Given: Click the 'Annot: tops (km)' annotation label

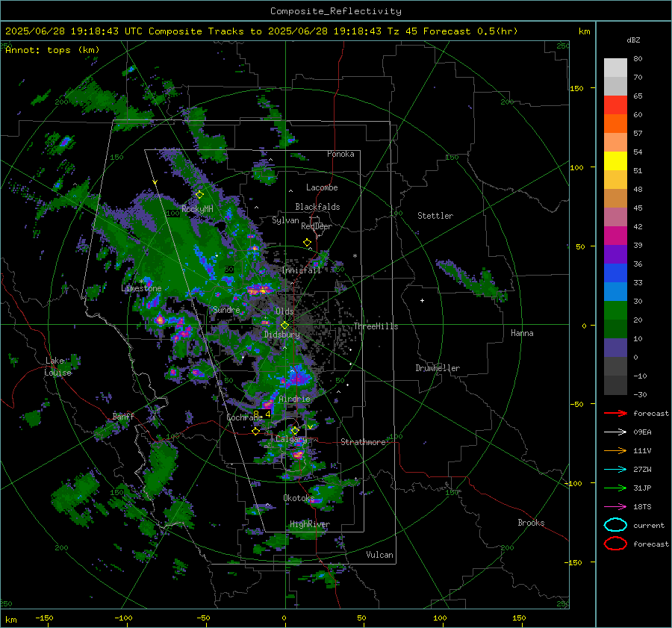Looking at the screenshot, I should point(52,50).
